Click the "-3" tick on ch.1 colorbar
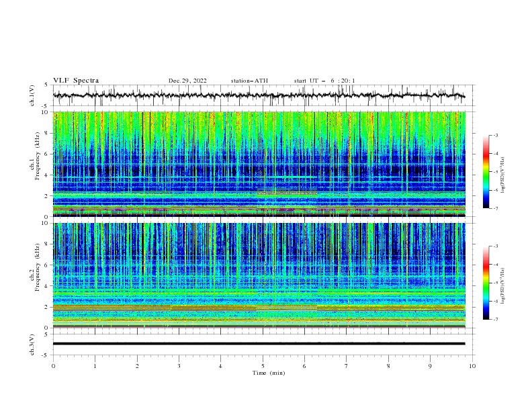 point(495,135)
